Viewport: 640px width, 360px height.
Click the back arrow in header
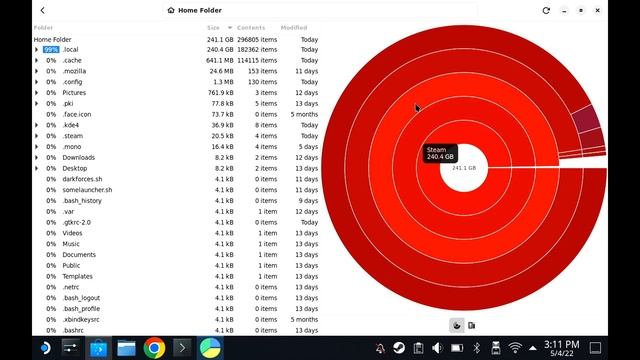42,11
